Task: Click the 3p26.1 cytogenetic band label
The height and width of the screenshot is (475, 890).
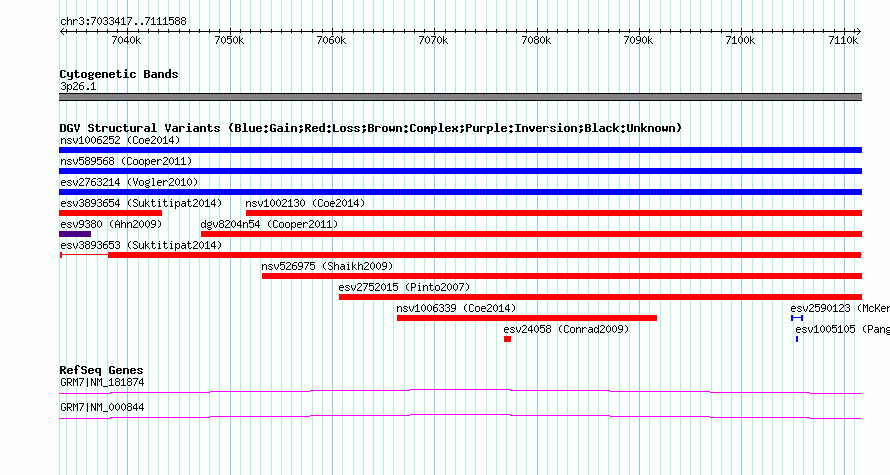Action: point(78,87)
